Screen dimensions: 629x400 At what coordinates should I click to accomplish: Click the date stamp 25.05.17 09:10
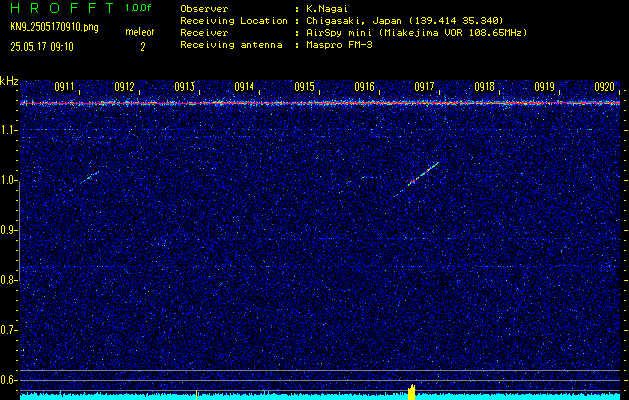[x=42, y=47]
